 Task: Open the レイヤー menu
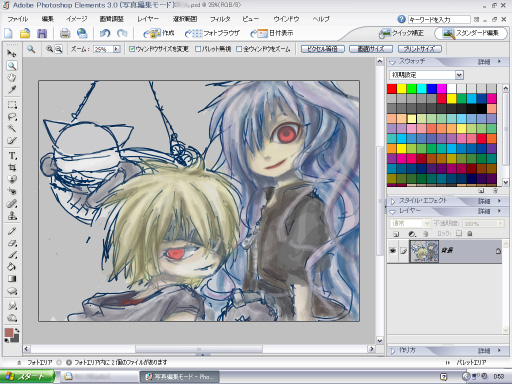[148, 19]
